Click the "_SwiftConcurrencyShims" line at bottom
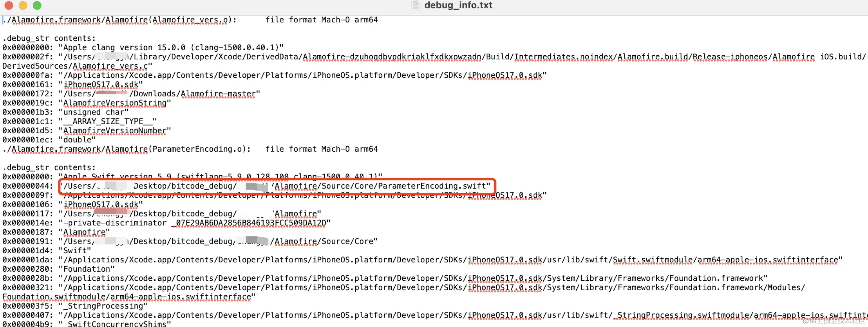868x327 pixels. [x=87, y=323]
